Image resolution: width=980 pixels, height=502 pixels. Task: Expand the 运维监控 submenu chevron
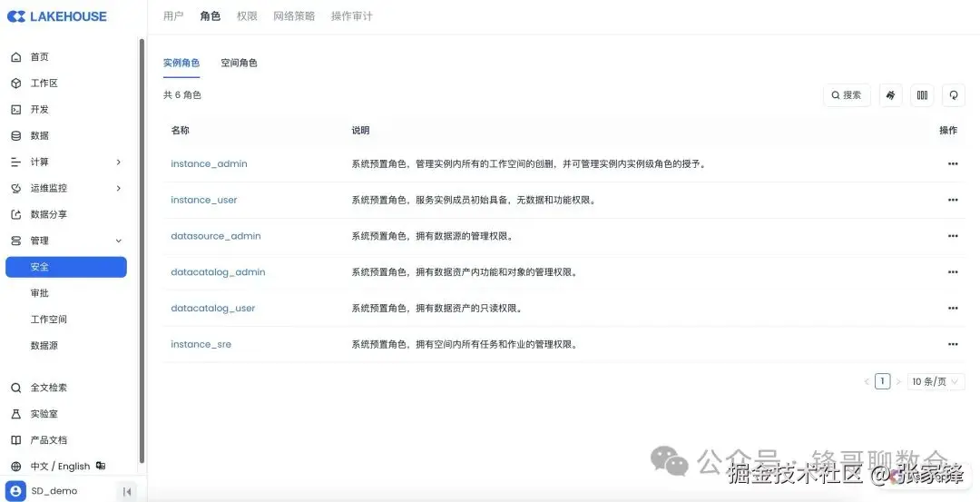(119, 188)
